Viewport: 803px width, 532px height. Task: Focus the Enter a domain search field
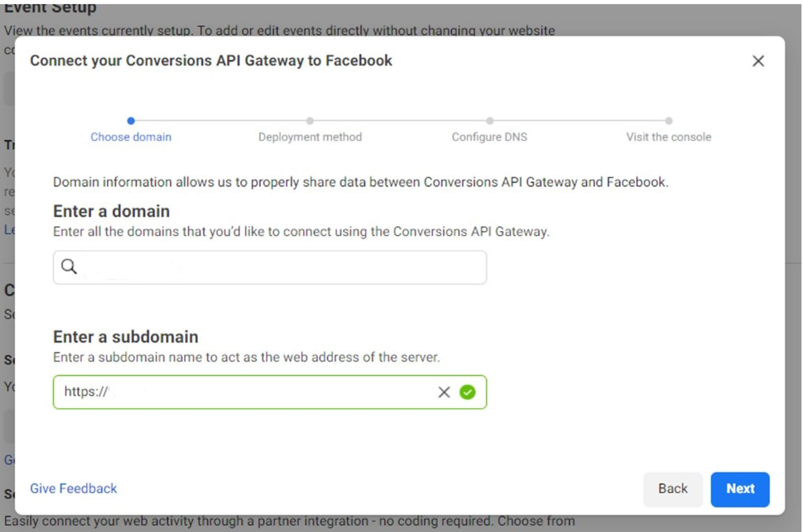pos(270,267)
